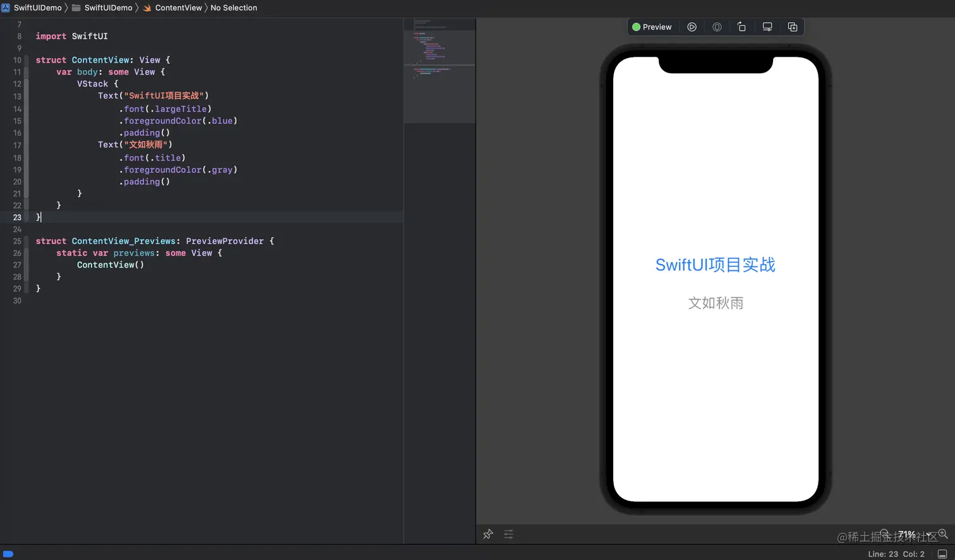Click the import SwiftUI line
This screenshot has height=560, width=955.
pos(71,36)
